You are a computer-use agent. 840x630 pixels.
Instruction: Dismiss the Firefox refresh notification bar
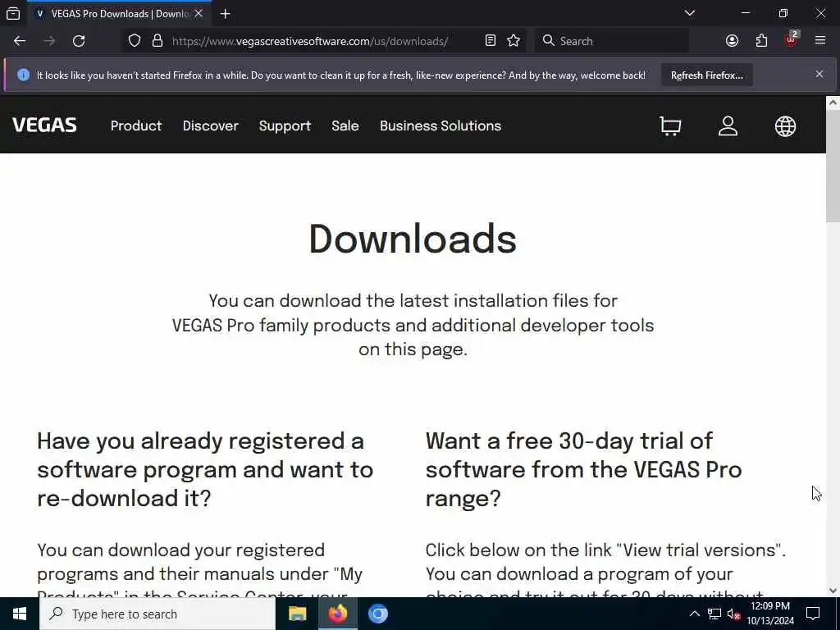pos(819,74)
